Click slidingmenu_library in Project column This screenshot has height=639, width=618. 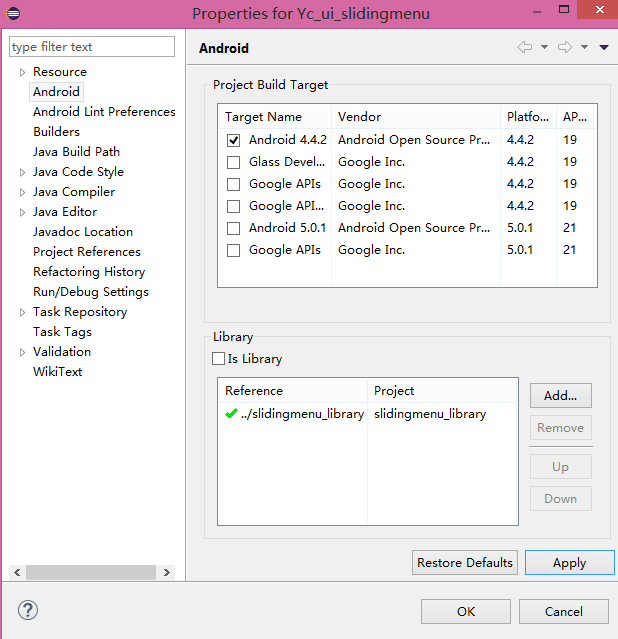(x=430, y=414)
